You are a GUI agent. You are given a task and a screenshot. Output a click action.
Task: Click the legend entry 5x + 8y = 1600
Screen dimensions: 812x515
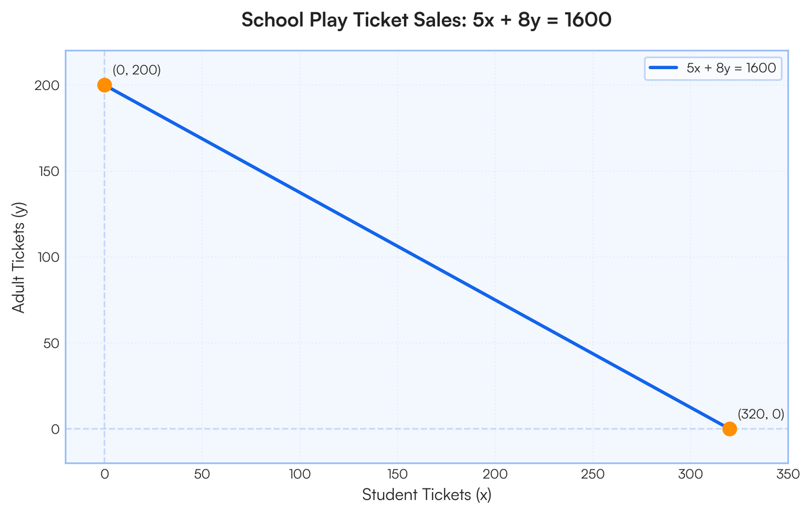[713, 68]
